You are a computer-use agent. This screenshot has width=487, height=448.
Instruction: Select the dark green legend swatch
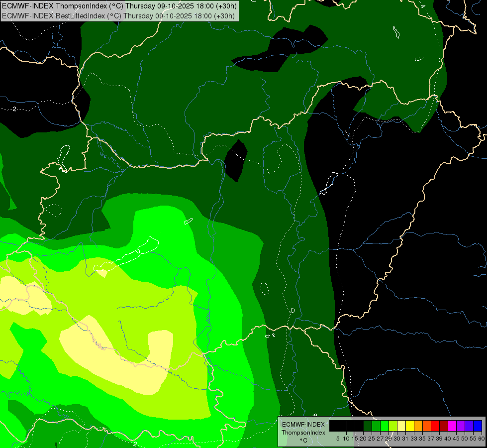coord(368,426)
